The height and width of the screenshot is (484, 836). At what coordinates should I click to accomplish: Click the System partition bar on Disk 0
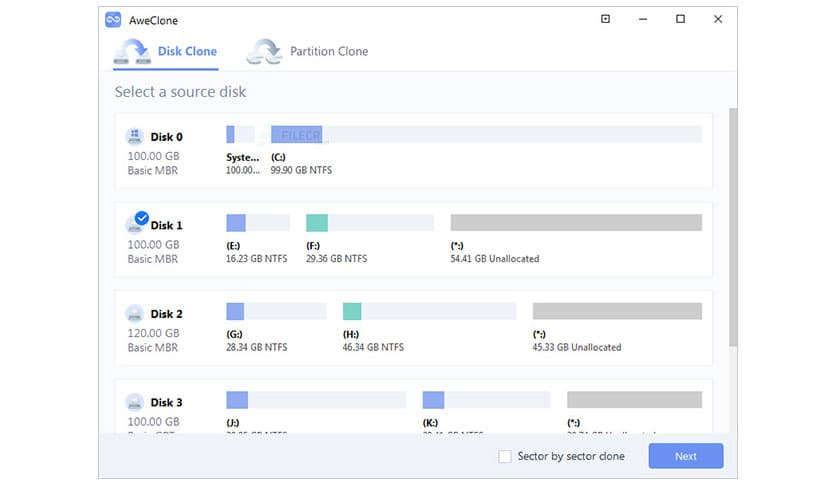240,134
